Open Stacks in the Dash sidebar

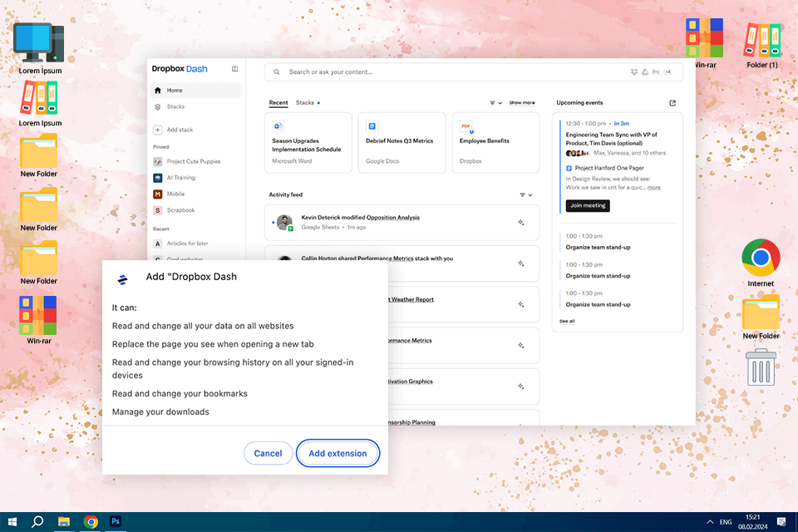[195, 106]
